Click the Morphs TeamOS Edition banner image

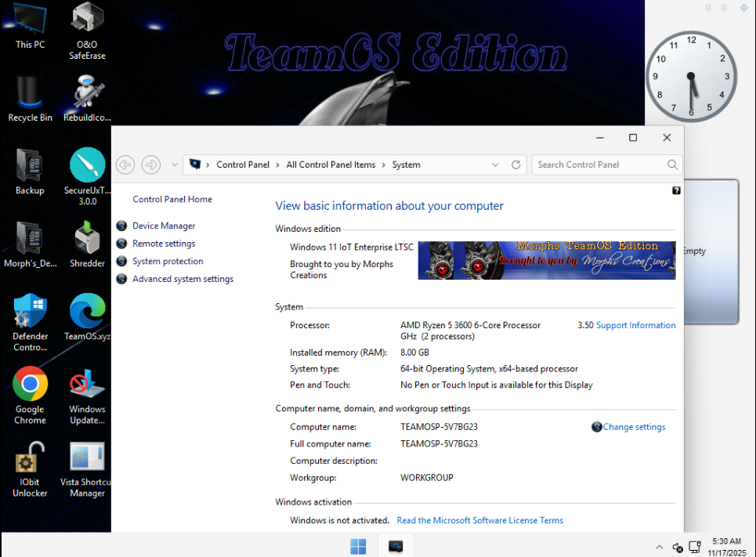point(546,260)
